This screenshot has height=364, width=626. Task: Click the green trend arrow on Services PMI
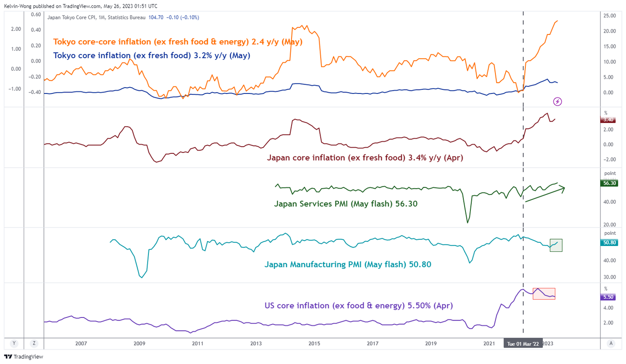[x=545, y=195]
